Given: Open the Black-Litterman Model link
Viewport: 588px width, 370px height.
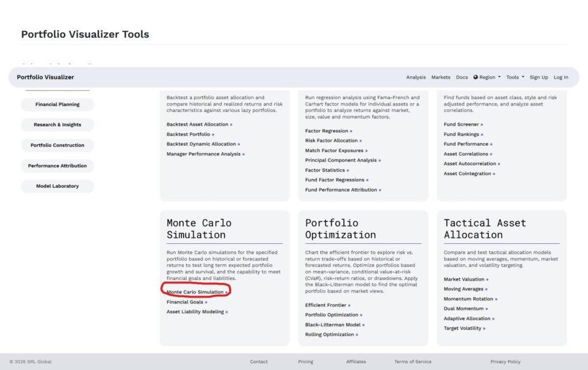Looking at the screenshot, I should coord(335,325).
